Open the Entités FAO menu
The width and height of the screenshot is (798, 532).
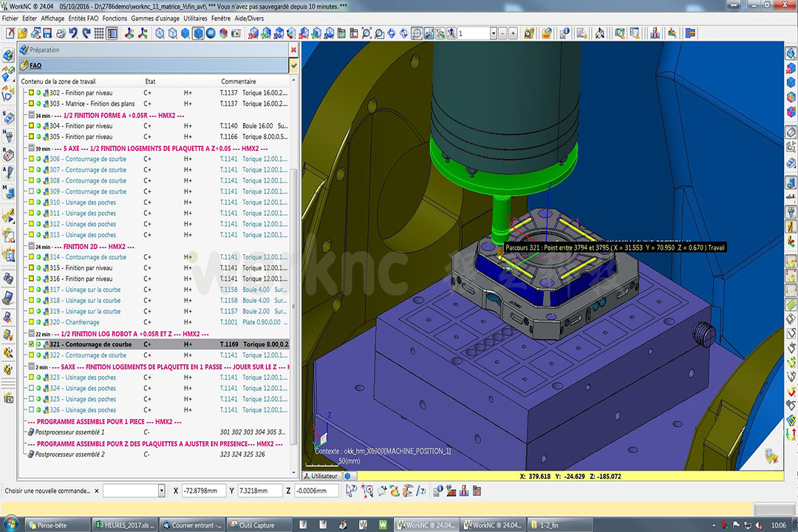pyautogui.click(x=83, y=18)
